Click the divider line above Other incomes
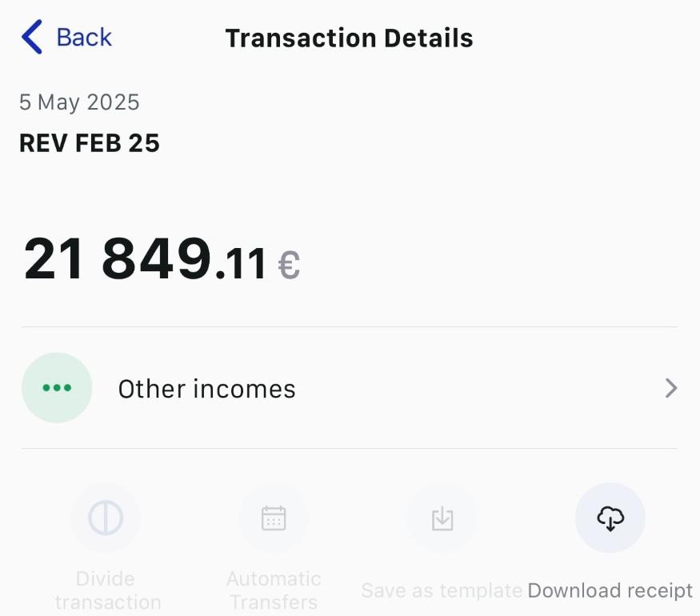This screenshot has height=616, width=700. point(349,327)
